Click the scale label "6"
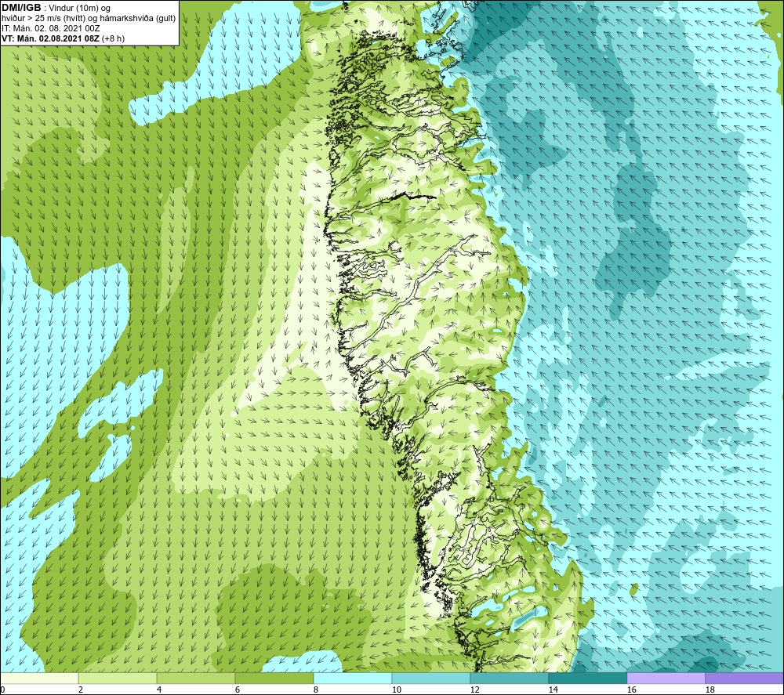784x695 pixels. point(238,690)
